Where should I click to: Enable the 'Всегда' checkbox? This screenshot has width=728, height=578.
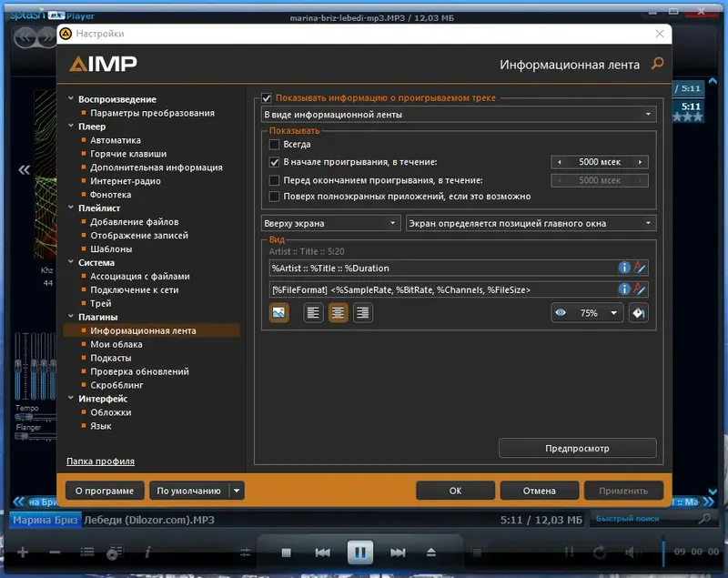pos(274,145)
